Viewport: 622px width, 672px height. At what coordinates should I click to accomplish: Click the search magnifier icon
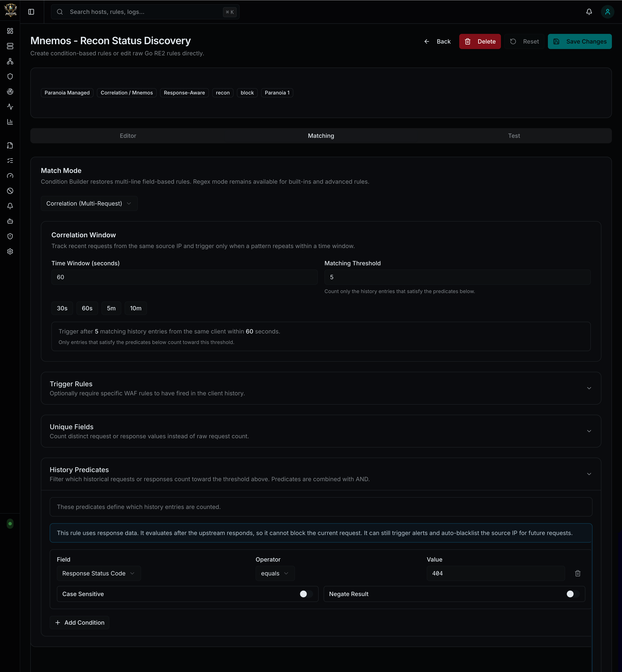click(x=60, y=12)
